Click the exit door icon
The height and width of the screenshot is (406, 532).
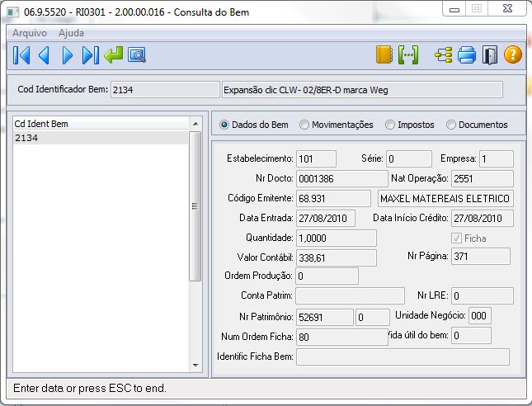point(490,55)
